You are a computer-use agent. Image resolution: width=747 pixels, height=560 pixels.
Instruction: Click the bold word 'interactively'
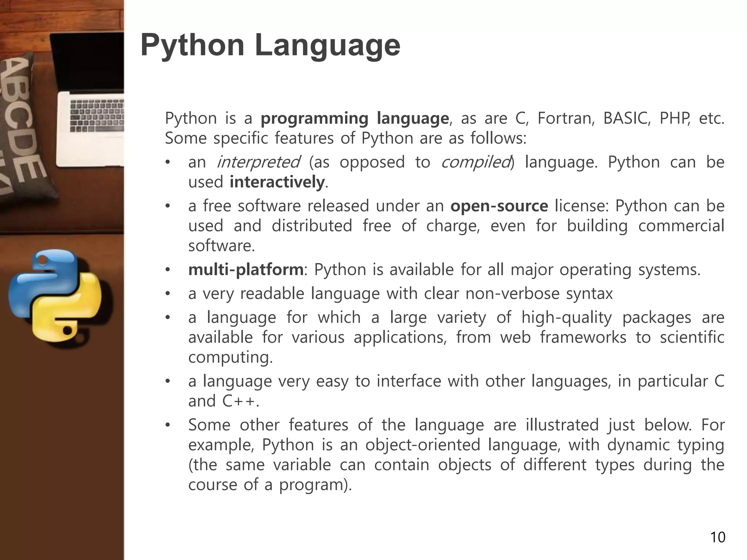click(277, 182)
